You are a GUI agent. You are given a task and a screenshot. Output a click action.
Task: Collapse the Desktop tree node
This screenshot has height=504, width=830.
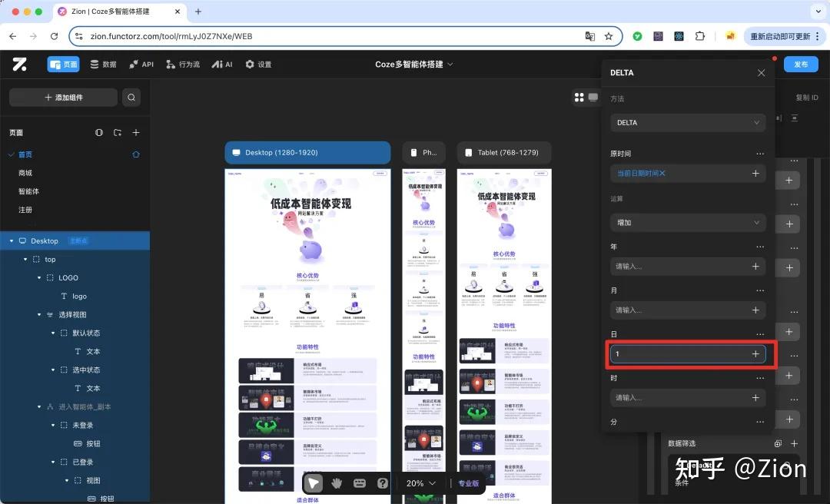pos(12,241)
